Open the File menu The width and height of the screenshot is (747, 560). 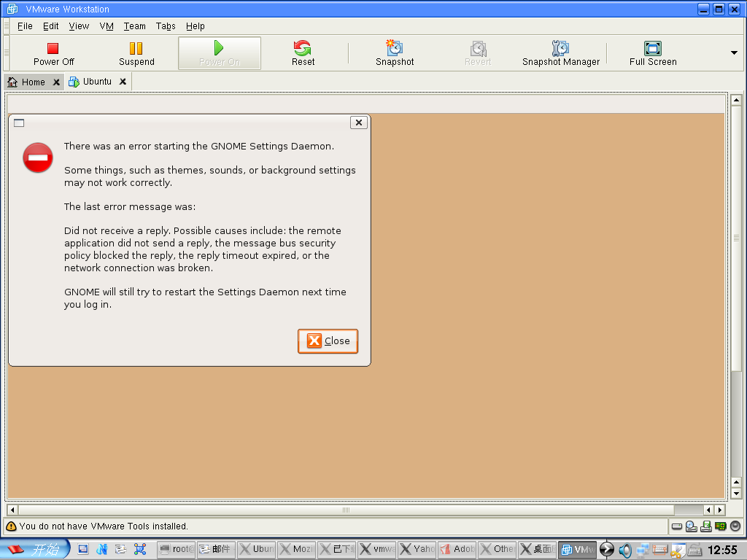25,26
